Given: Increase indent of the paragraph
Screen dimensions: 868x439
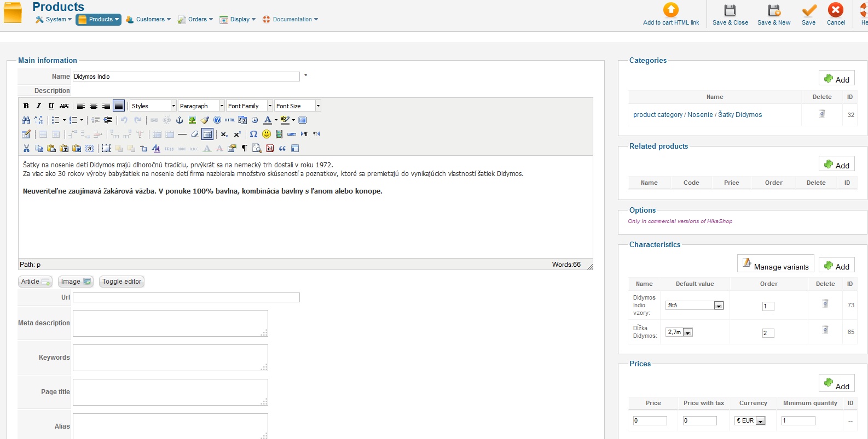Looking at the screenshot, I should point(108,120).
